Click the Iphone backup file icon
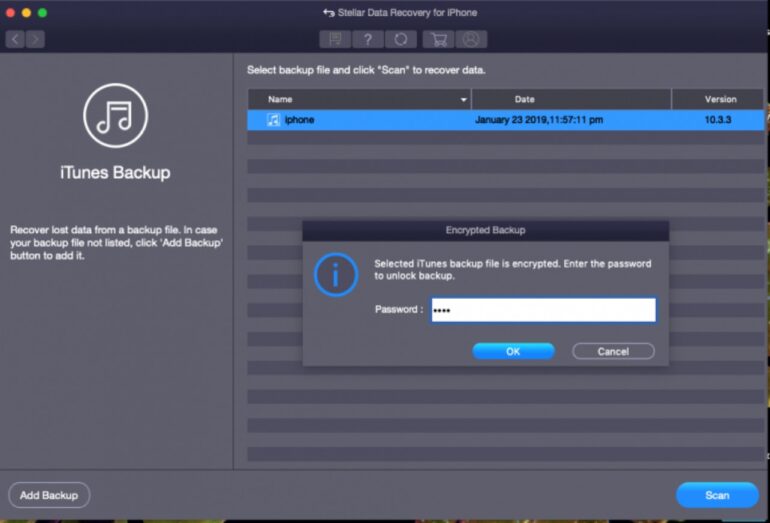 tap(273, 120)
